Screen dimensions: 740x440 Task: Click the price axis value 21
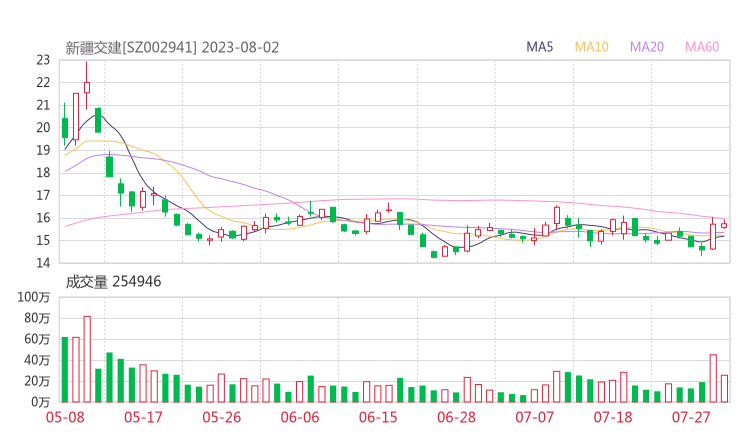[x=43, y=105]
